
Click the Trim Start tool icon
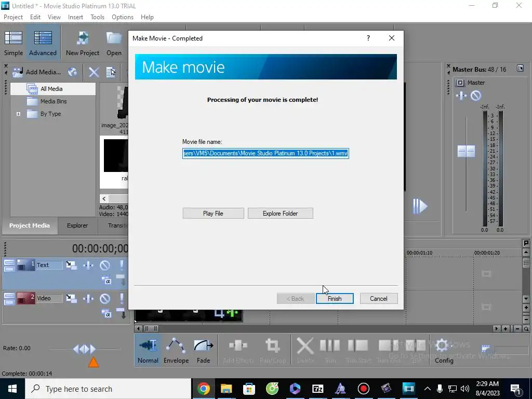point(358,351)
